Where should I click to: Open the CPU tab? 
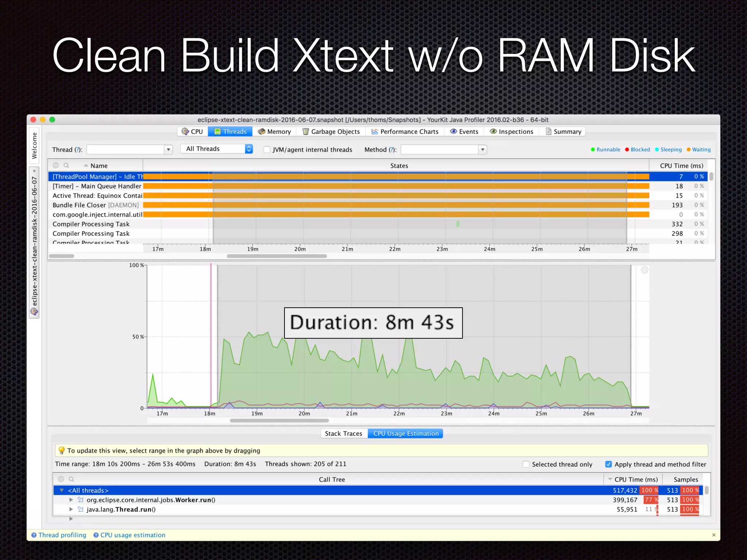tap(192, 132)
